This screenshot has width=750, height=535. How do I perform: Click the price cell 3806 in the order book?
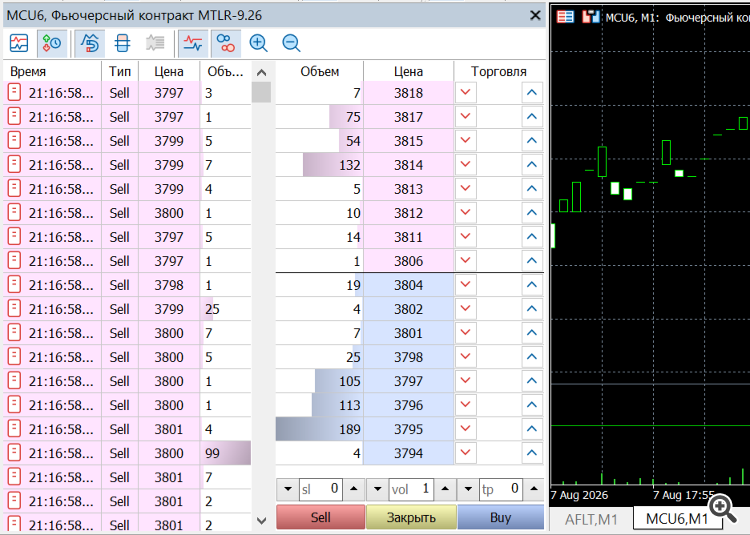[x=408, y=261]
